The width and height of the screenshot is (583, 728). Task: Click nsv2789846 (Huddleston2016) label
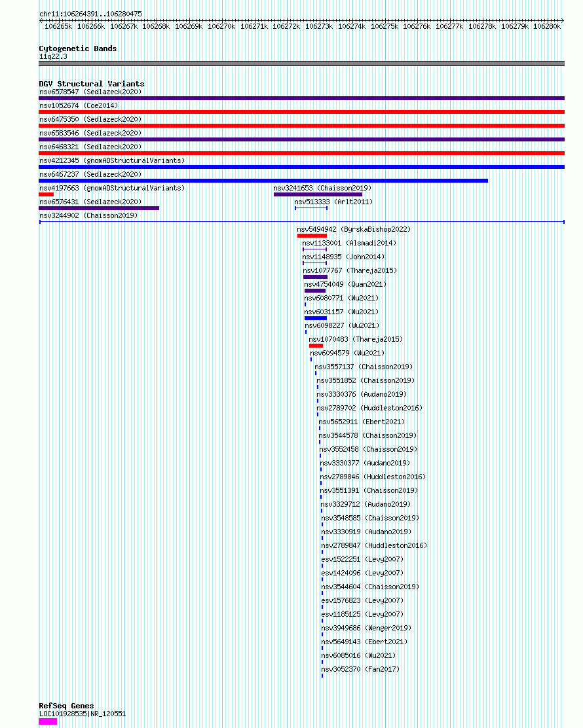click(373, 477)
